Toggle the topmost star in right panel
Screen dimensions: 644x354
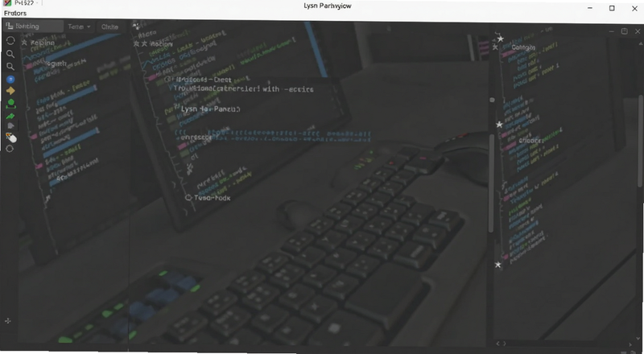(500, 39)
